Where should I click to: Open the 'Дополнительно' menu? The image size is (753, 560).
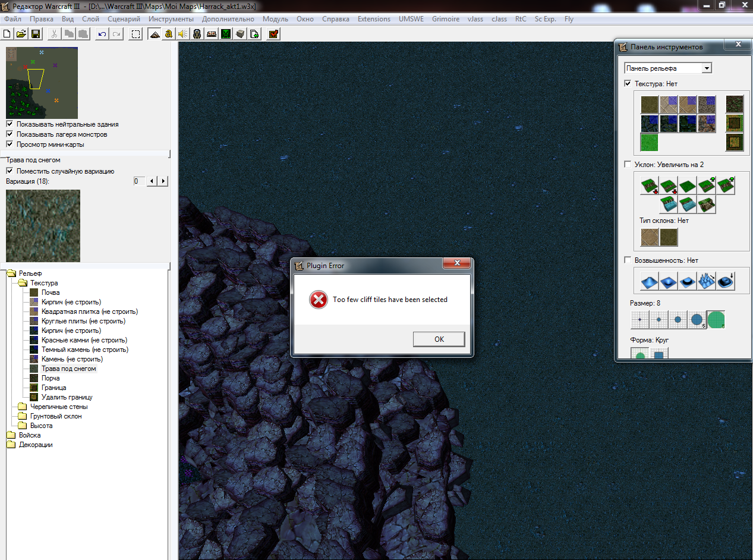pos(228,19)
